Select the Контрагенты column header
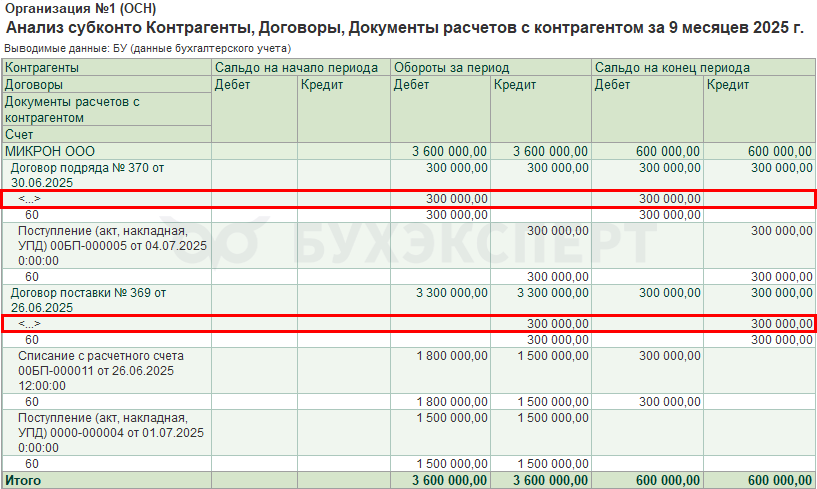The width and height of the screenshot is (817, 489). point(107,67)
